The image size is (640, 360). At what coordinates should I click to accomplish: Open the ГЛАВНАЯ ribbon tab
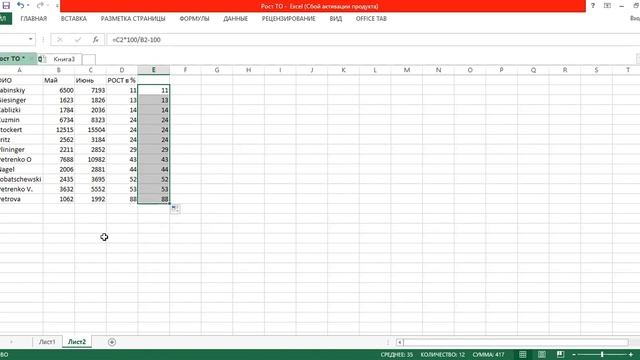point(33,19)
